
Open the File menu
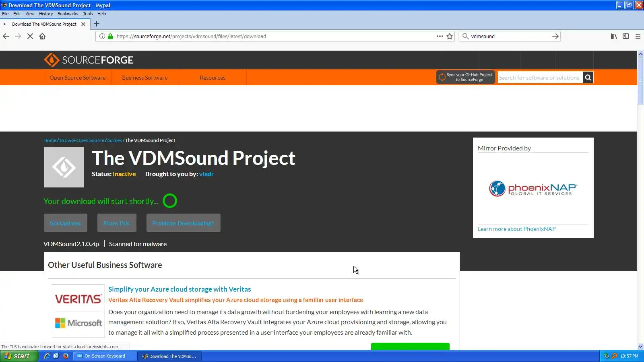tap(5, 14)
